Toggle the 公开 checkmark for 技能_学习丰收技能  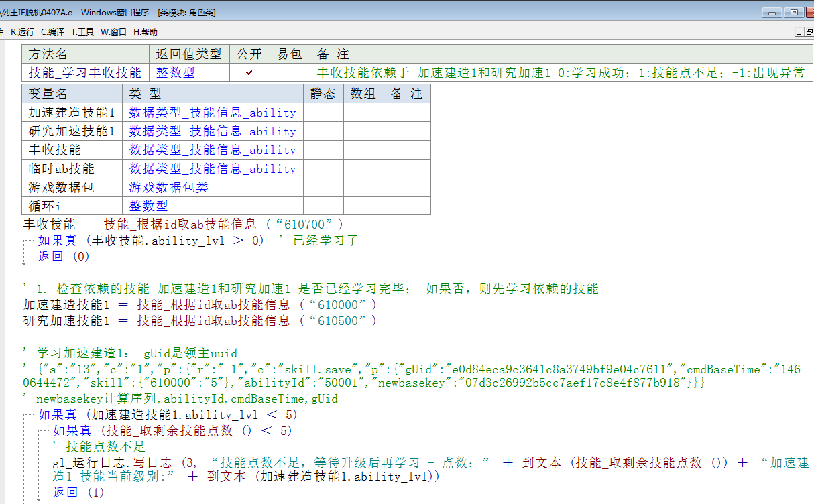click(x=249, y=72)
